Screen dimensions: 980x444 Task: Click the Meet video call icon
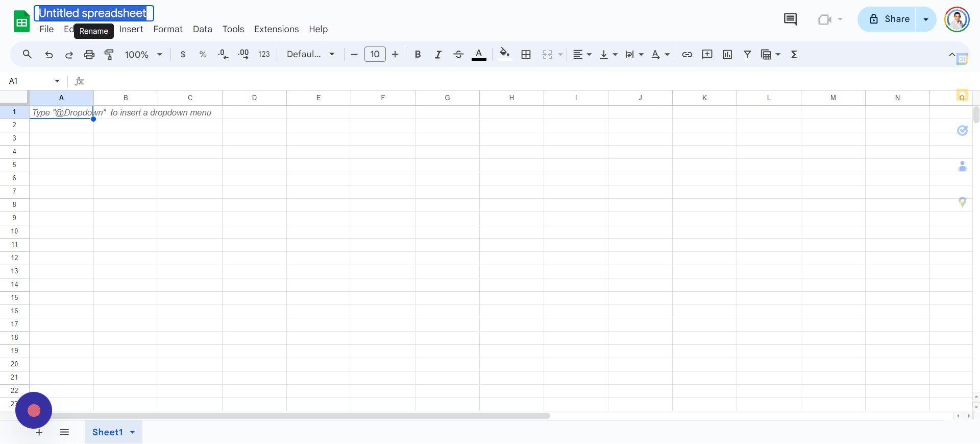click(x=825, y=19)
